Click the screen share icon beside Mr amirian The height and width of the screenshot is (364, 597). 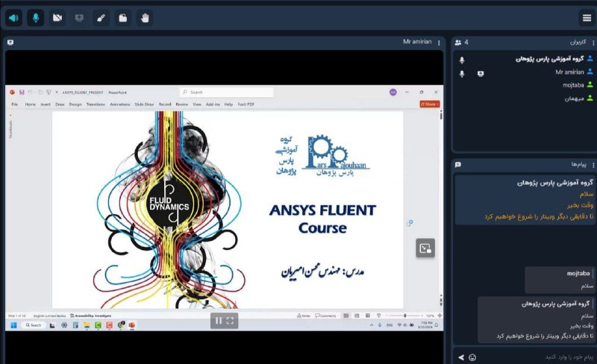pyautogui.click(x=481, y=74)
